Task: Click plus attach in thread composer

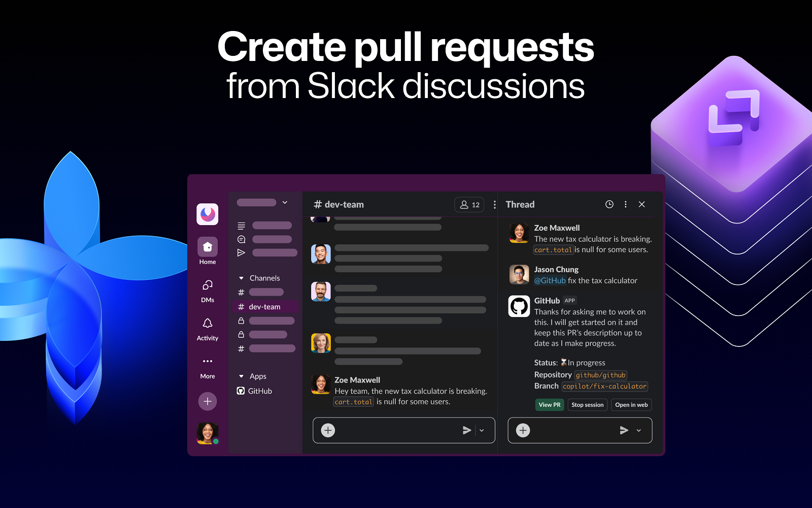Action: [x=523, y=430]
